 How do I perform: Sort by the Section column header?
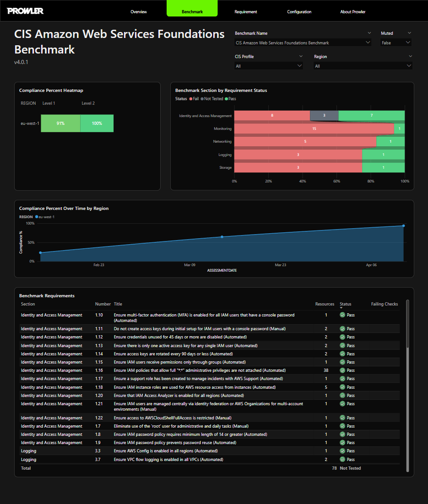tap(28, 304)
